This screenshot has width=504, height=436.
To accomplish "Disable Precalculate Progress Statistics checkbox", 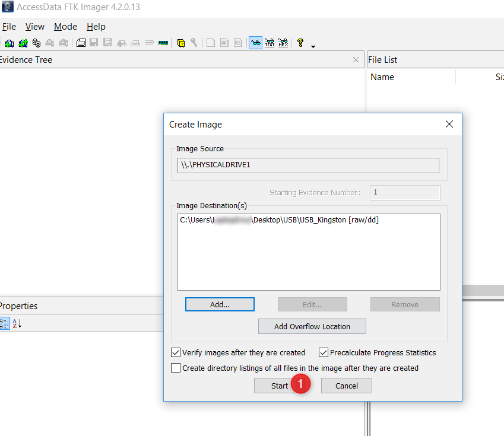I will pyautogui.click(x=324, y=352).
